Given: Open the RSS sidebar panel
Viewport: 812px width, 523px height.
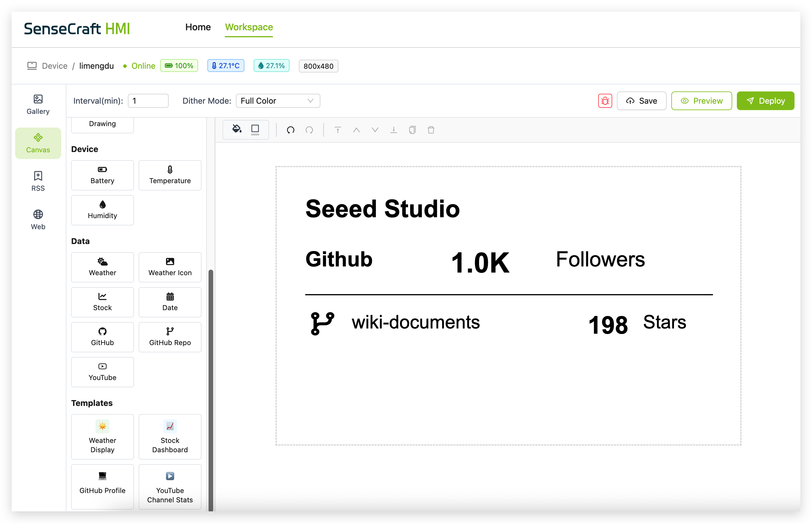Looking at the screenshot, I should [x=38, y=181].
